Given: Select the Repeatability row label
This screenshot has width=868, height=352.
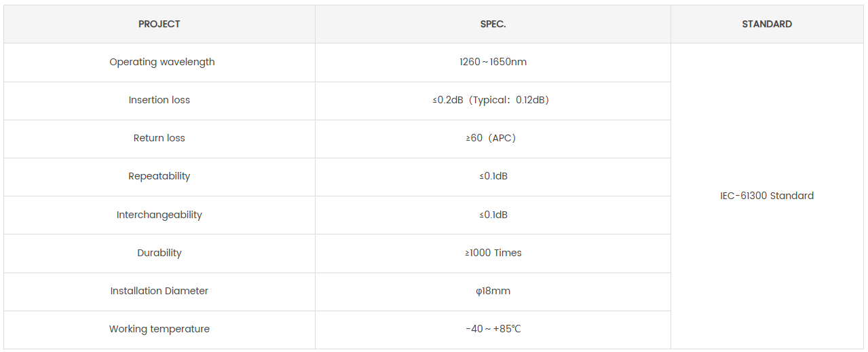Looking at the screenshot, I should [159, 176].
